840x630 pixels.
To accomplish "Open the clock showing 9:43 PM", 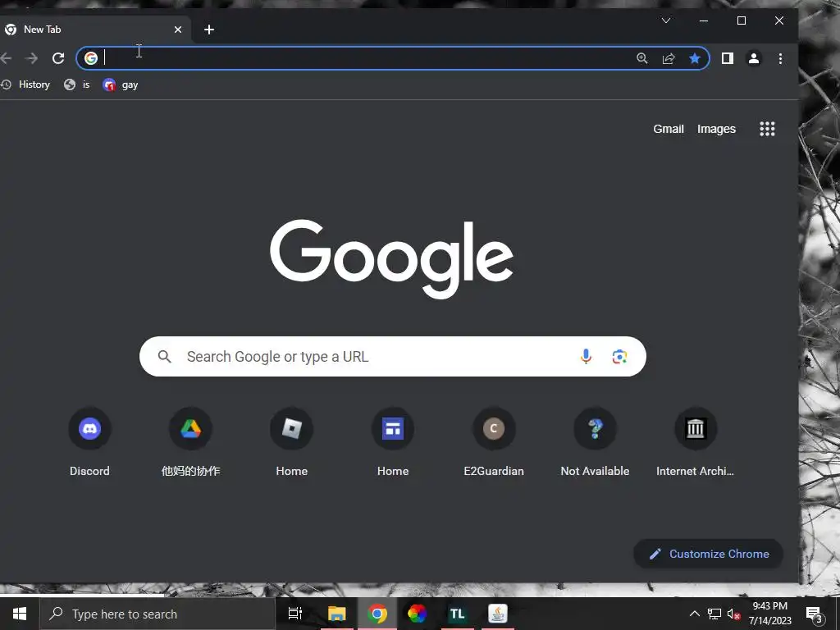I will click(x=769, y=614).
